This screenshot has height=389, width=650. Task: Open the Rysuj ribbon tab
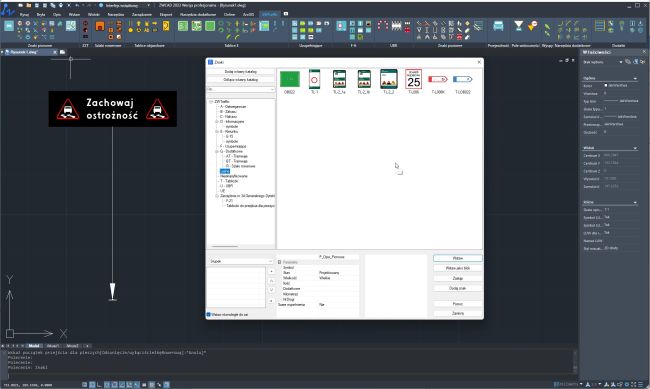point(24,15)
